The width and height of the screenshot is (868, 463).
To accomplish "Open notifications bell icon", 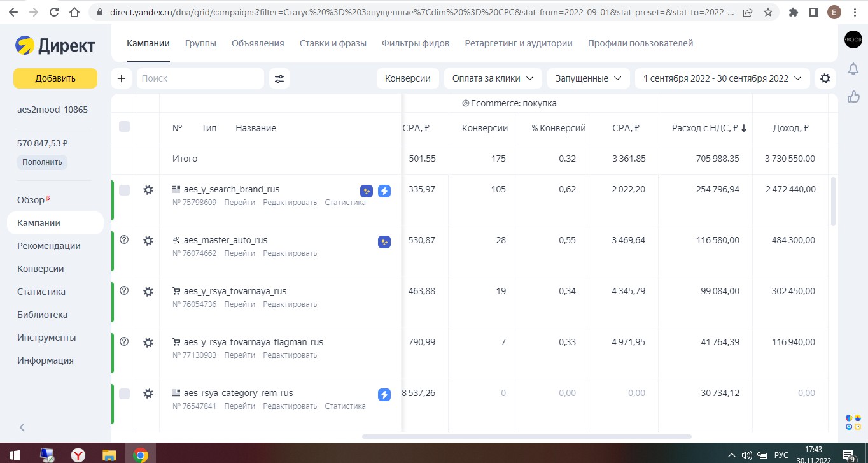I will [x=853, y=69].
